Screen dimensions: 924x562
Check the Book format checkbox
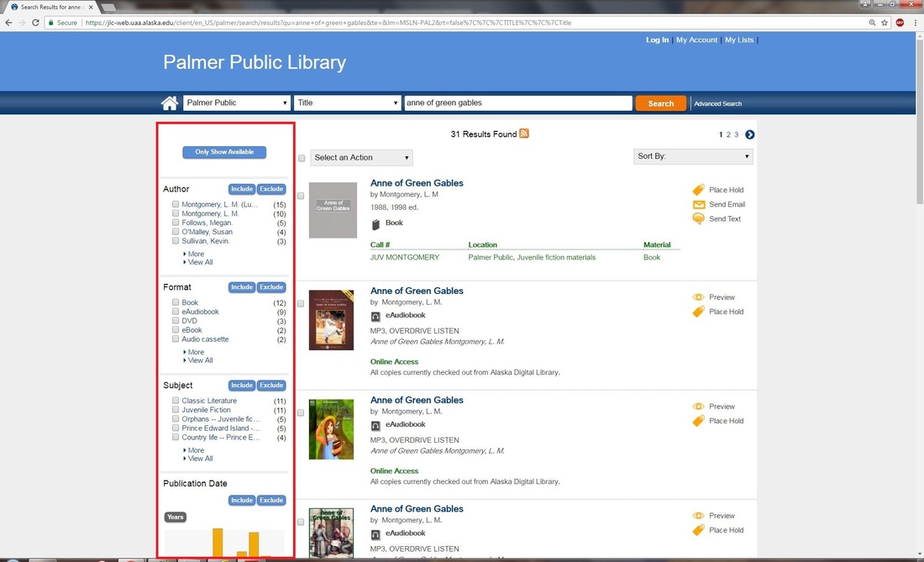[x=176, y=302]
